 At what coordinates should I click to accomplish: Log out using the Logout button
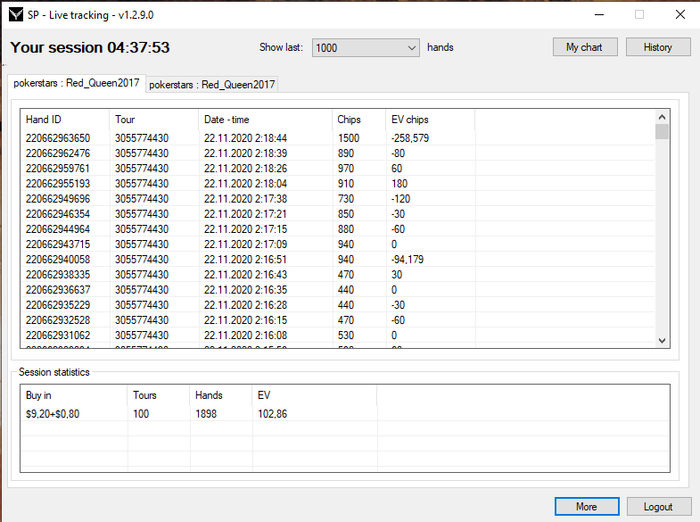coord(658,506)
